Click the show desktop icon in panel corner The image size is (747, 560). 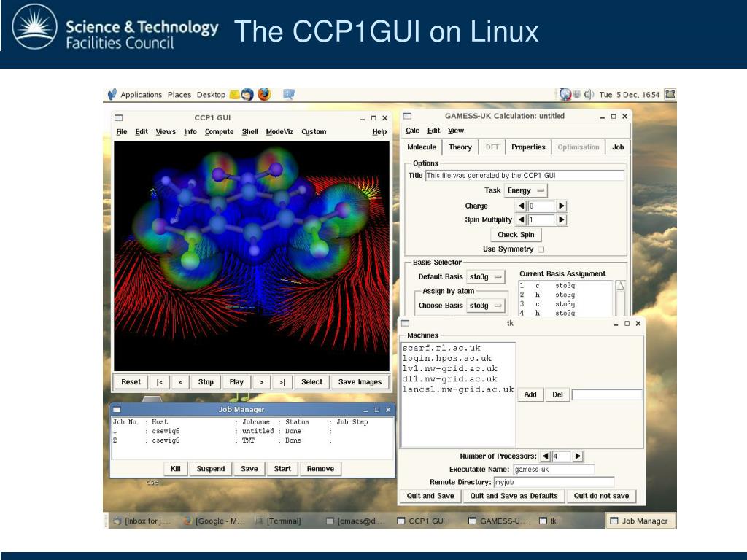coord(670,94)
